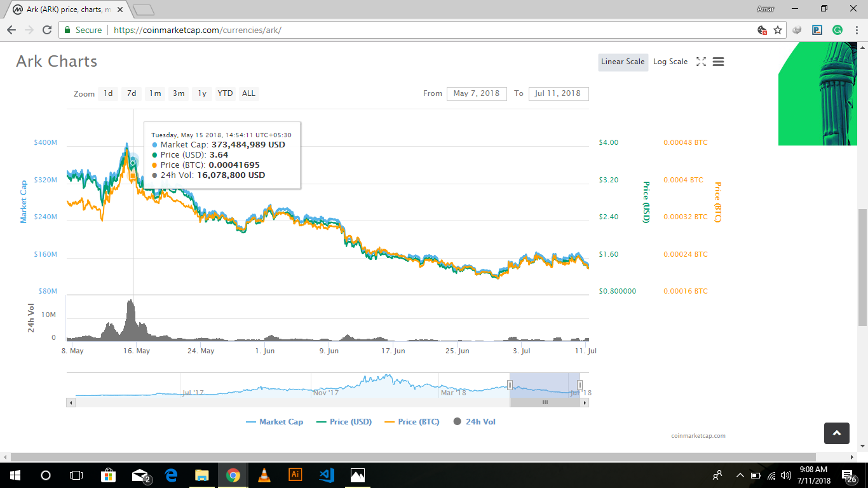The height and width of the screenshot is (488, 868).
Task: Open File Explorer from taskbar
Action: [201, 475]
